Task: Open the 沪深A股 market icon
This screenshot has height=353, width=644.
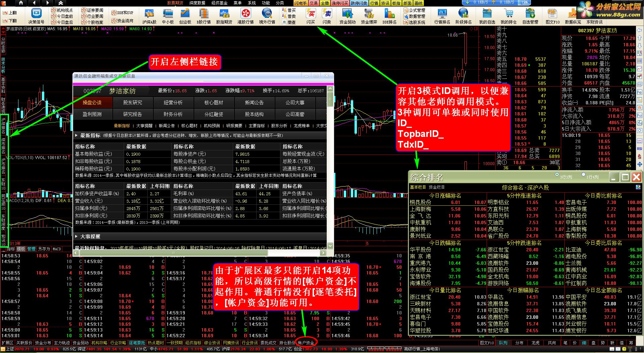Action: (149, 16)
